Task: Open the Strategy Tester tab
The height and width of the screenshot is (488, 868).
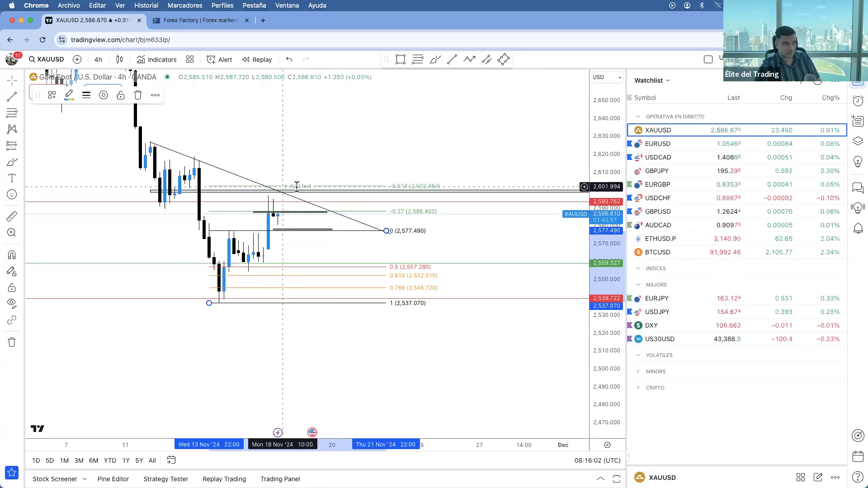Action: [x=165, y=479]
